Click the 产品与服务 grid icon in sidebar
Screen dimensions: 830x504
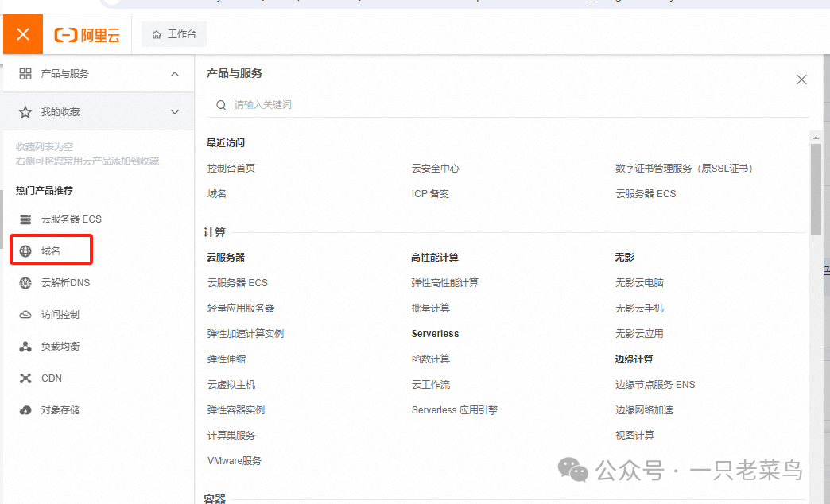pos(25,74)
